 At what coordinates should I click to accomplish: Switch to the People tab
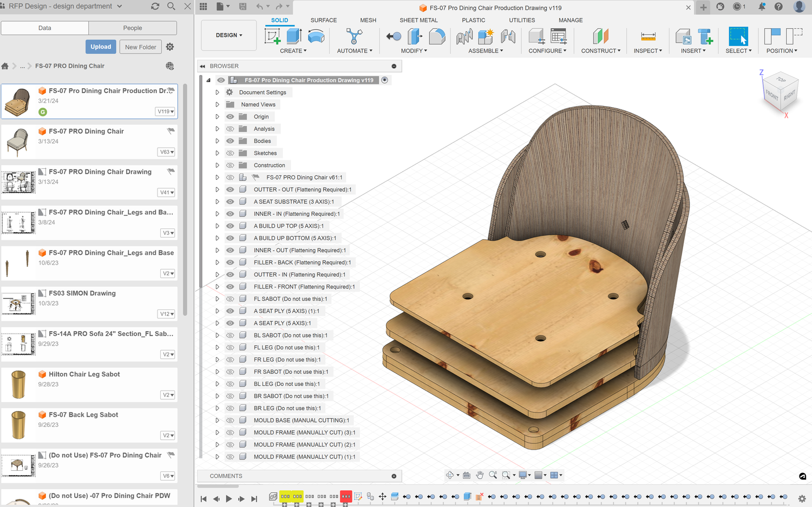pyautogui.click(x=133, y=28)
